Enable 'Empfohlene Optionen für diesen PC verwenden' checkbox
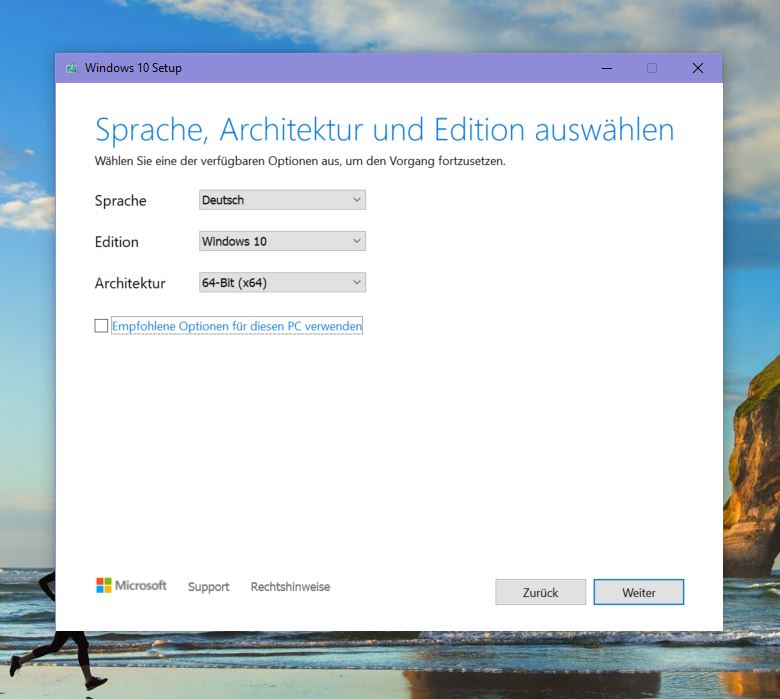 (x=101, y=326)
